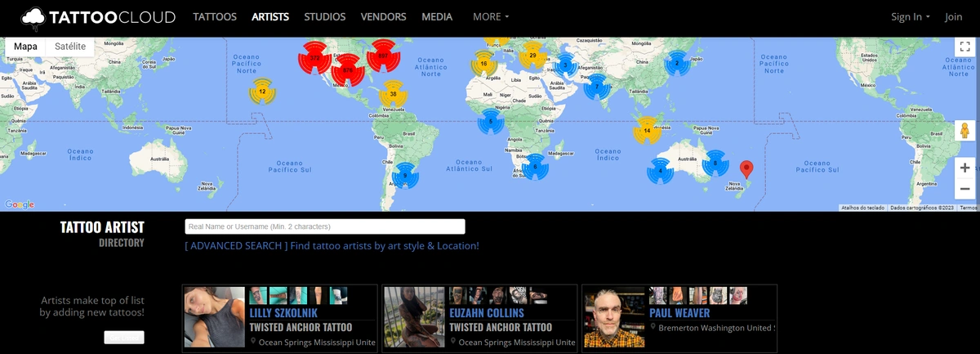Toggle the map fullscreen view
980x354 pixels.
[x=964, y=47]
